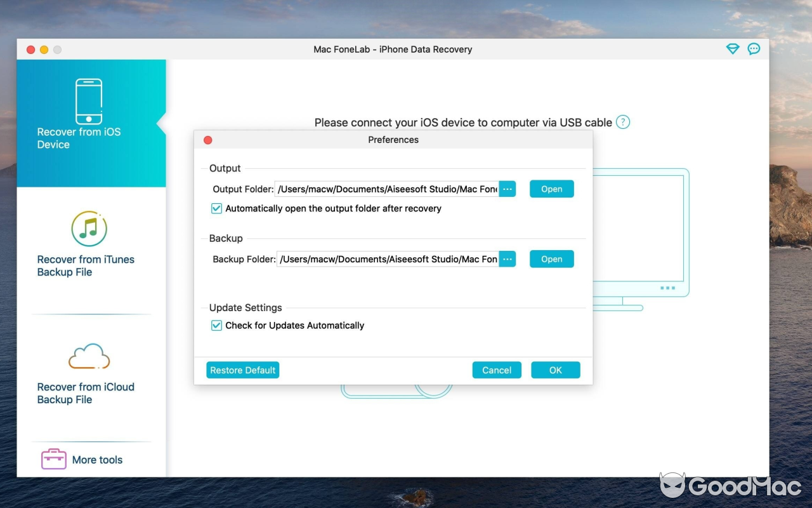Browse for a different Backup Folder

pyautogui.click(x=507, y=258)
